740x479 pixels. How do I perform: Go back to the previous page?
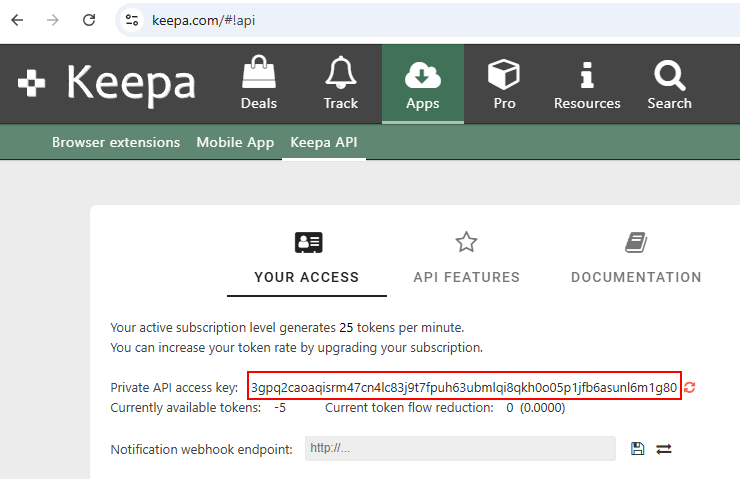[17, 20]
